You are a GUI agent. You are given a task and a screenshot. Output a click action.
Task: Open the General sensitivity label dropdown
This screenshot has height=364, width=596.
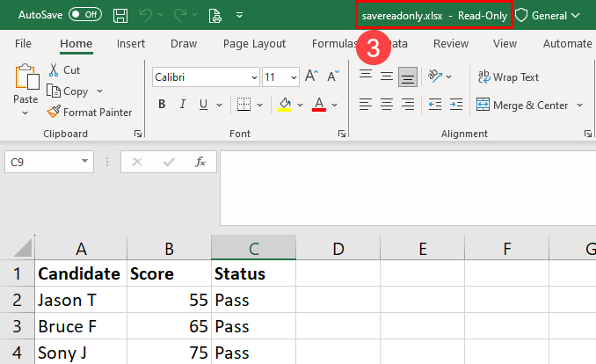click(549, 16)
